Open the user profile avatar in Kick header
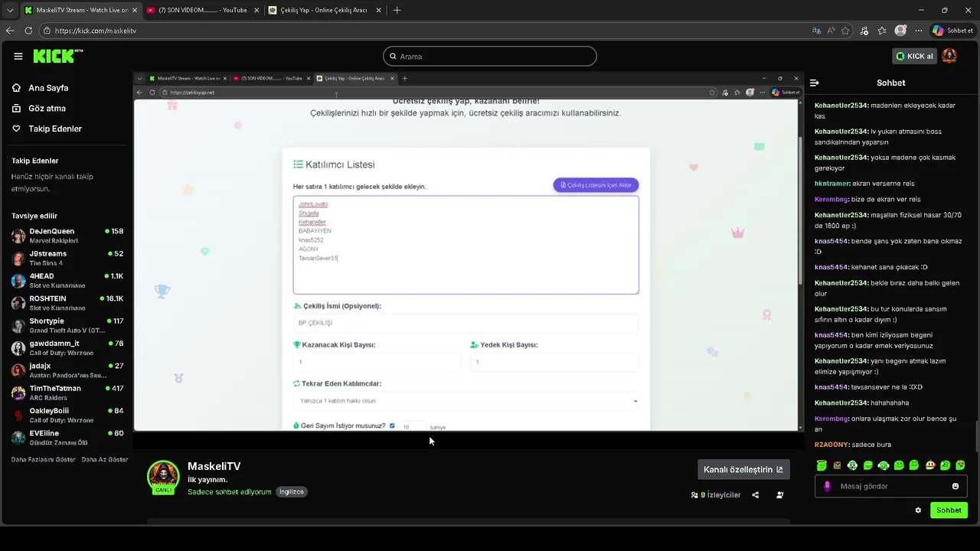Screen dimensions: 980x551 pos(949,56)
